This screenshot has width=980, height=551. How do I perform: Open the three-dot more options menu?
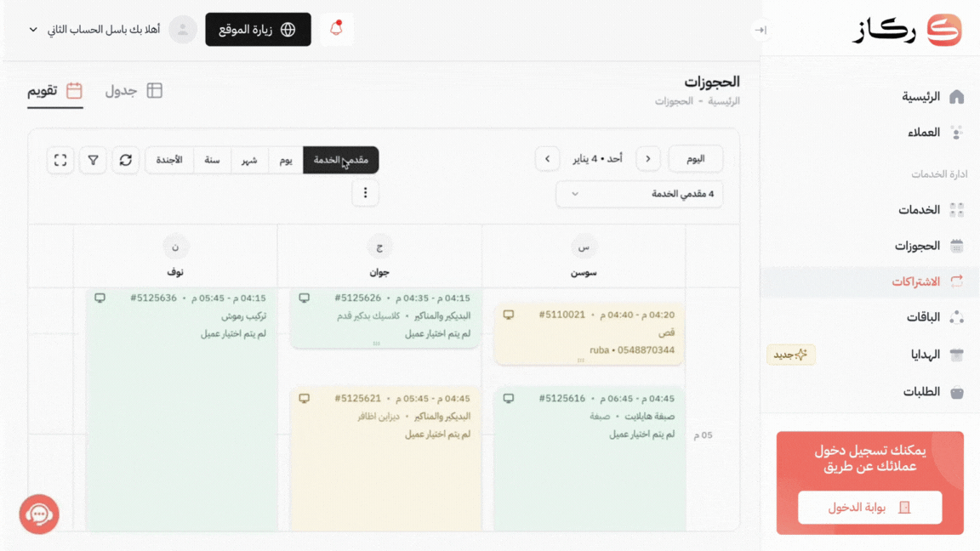pos(365,193)
